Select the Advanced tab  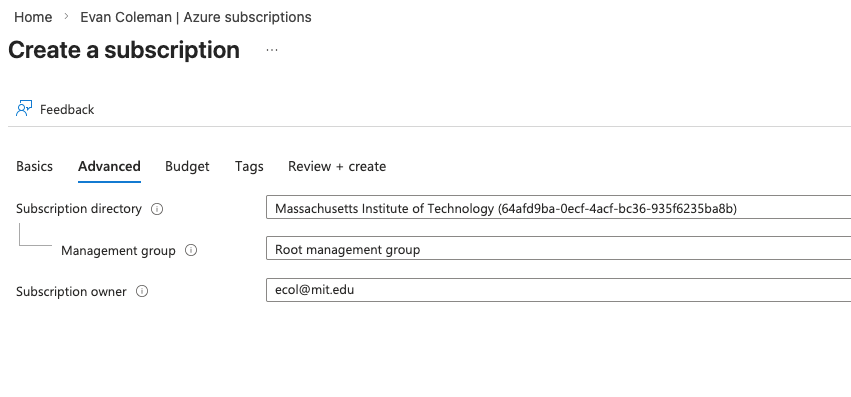pos(109,166)
